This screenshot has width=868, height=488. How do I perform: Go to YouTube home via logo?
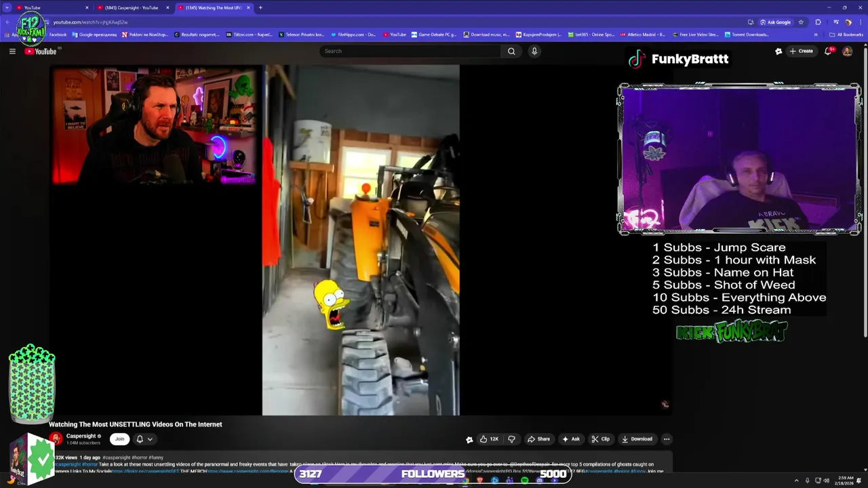[41, 51]
